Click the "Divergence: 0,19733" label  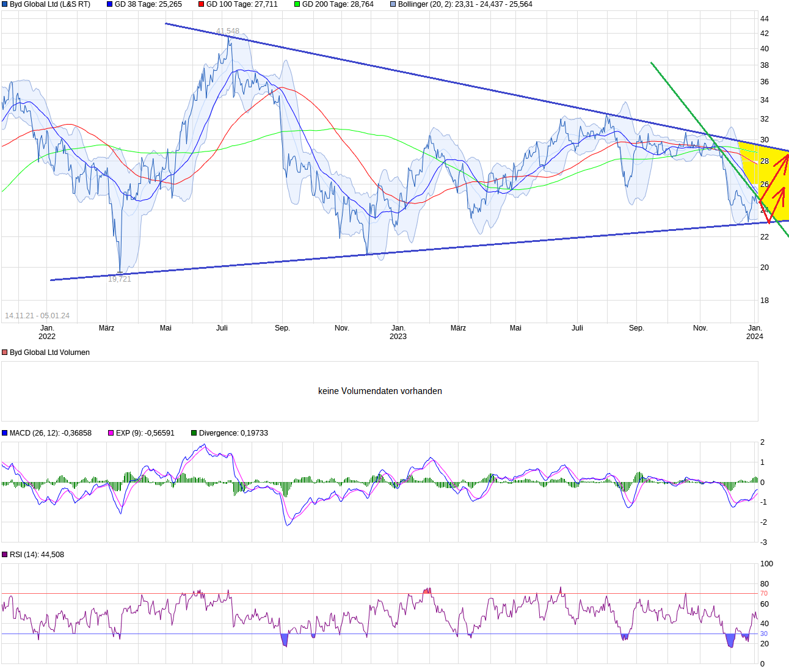tap(233, 433)
